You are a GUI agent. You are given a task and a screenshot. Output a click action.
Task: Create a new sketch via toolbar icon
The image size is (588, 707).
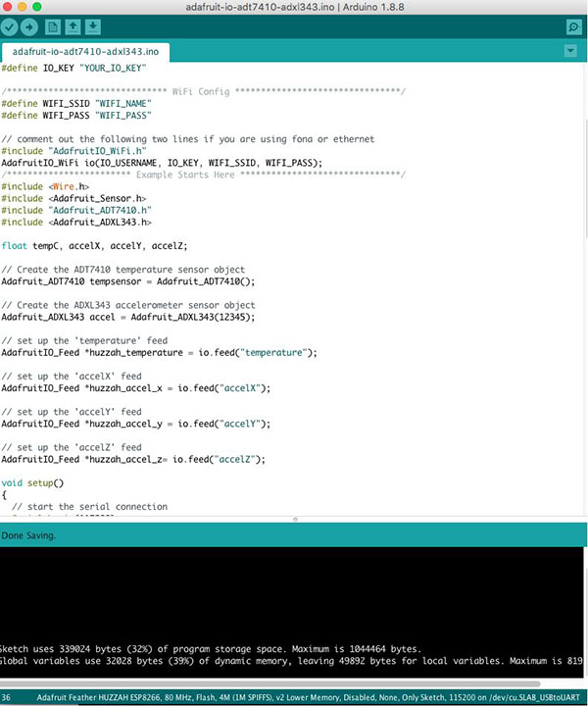click(x=54, y=25)
